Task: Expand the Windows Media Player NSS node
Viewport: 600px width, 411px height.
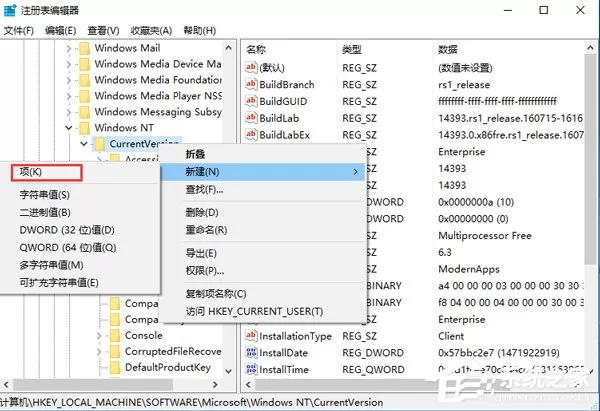Action: click(x=69, y=96)
